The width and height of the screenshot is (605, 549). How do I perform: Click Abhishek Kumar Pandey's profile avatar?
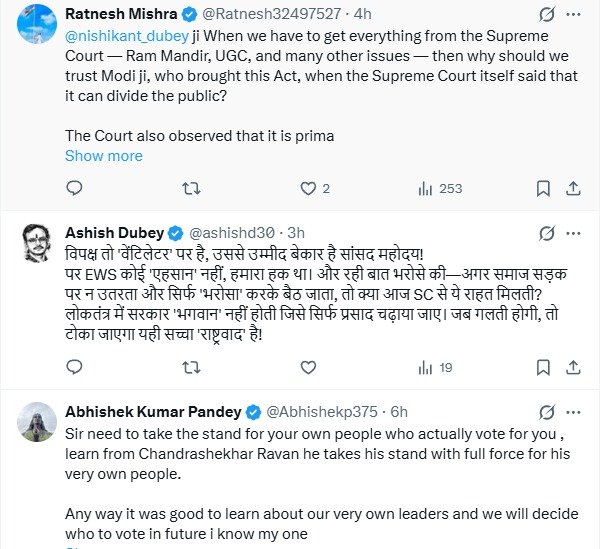click(36, 423)
